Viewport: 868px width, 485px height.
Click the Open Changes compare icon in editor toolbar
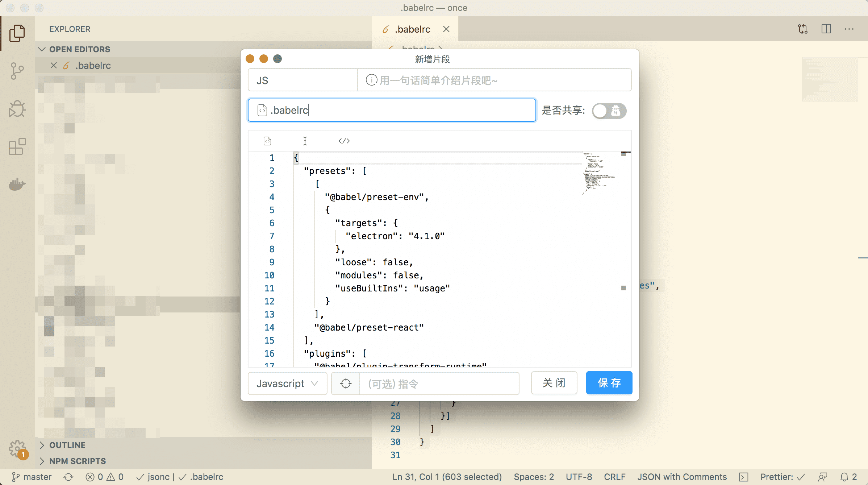click(x=803, y=29)
